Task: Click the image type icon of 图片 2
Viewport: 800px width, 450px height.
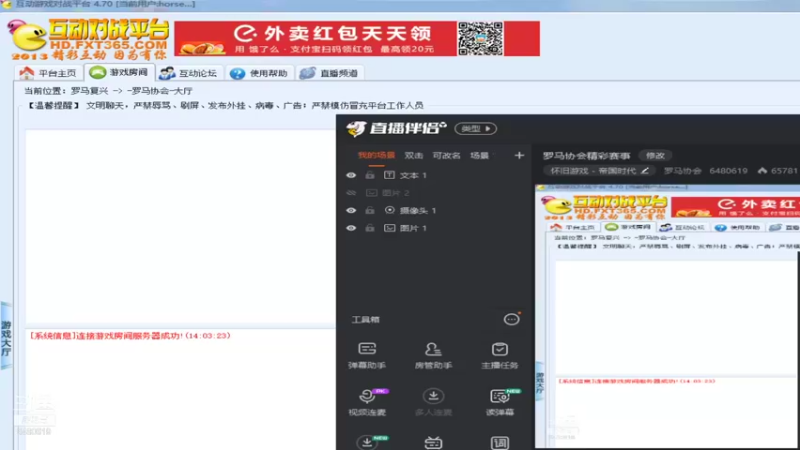Action: coord(371,193)
